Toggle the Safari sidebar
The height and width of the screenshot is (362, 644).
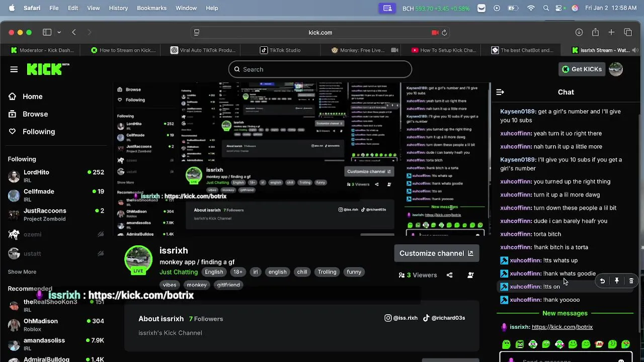point(47,32)
